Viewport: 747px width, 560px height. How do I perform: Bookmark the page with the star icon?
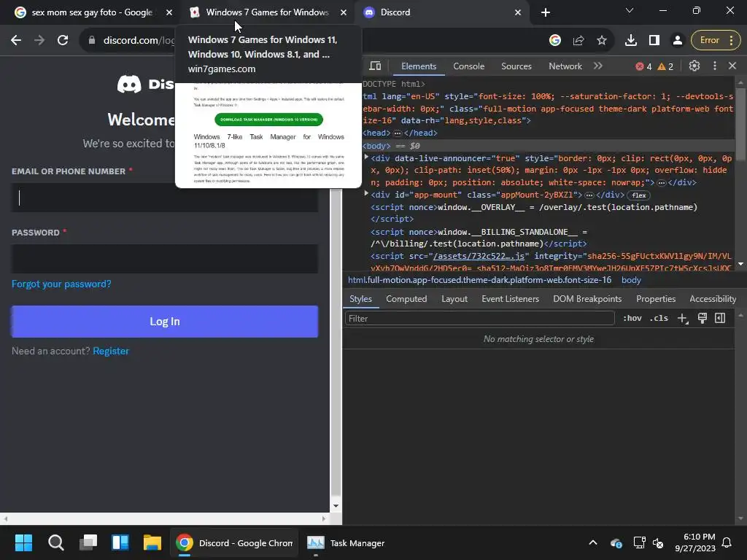(602, 41)
